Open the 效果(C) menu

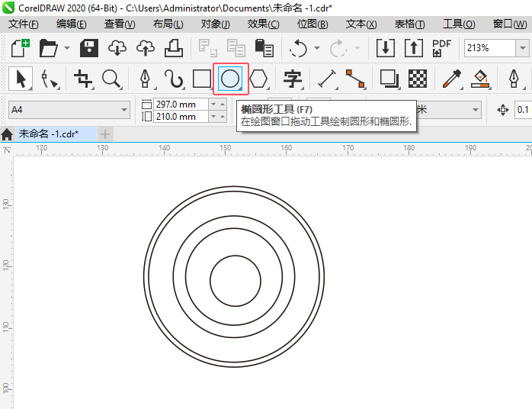point(263,24)
